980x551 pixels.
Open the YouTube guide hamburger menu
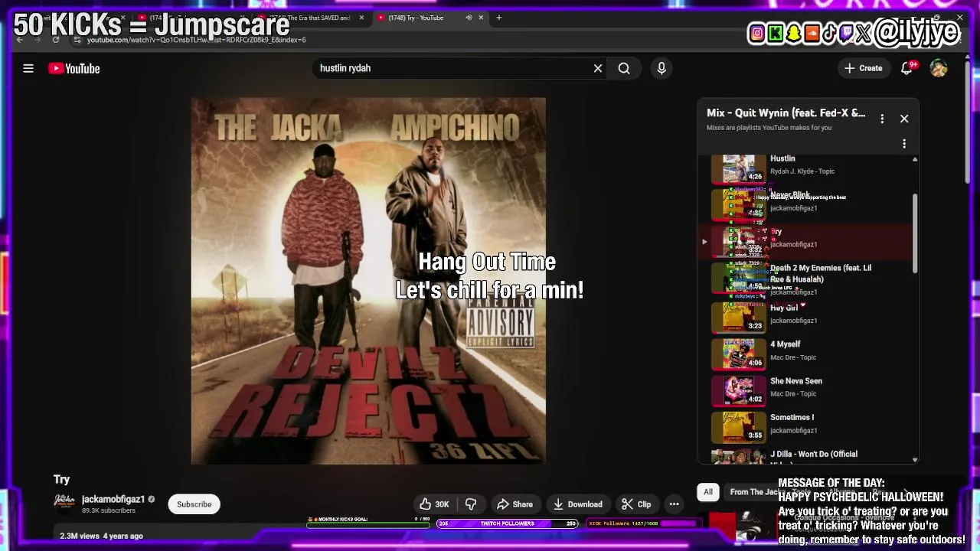(x=28, y=68)
